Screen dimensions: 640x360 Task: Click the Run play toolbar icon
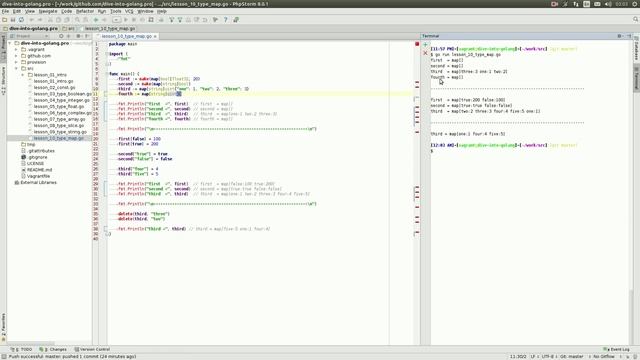click(125, 20)
